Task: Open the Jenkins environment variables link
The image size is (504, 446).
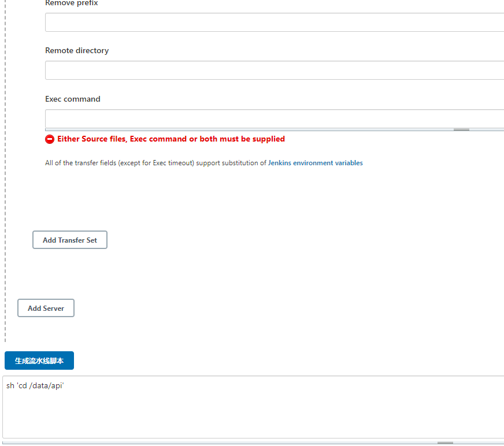Action: click(315, 163)
